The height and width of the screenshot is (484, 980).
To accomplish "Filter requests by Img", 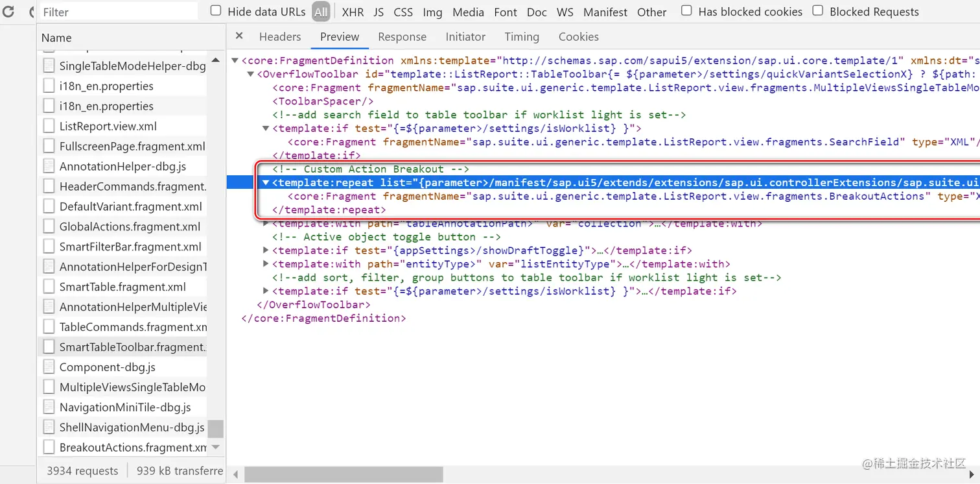I will point(432,12).
